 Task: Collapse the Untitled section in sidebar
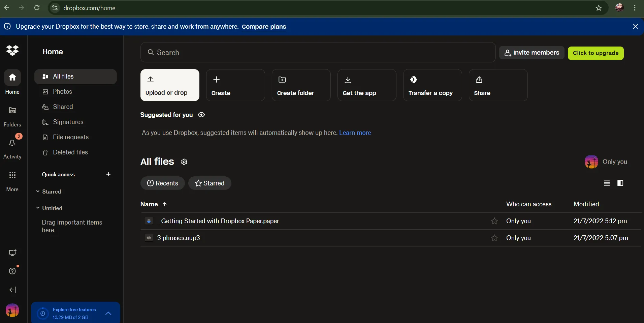click(38, 208)
